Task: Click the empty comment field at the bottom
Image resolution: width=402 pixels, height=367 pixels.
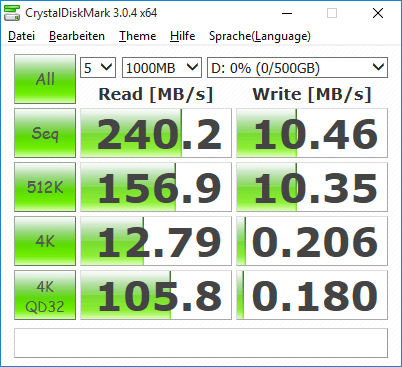Action: pos(201,343)
